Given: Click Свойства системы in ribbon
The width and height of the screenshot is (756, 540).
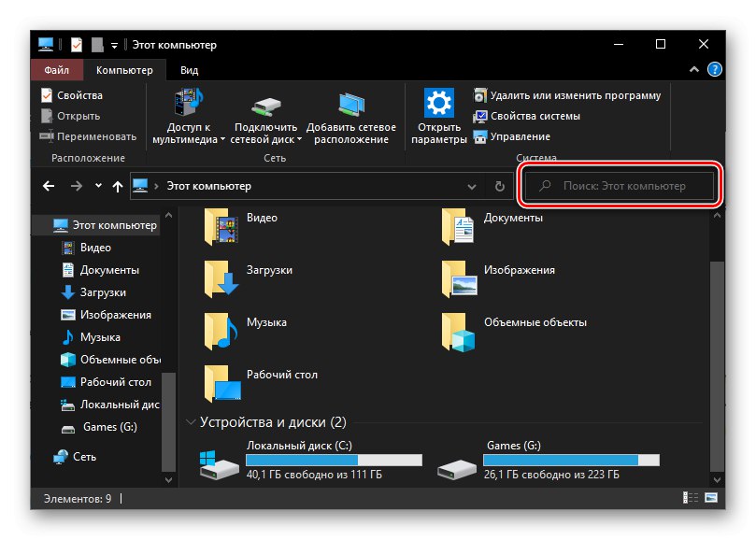Looking at the screenshot, I should coord(527,116).
